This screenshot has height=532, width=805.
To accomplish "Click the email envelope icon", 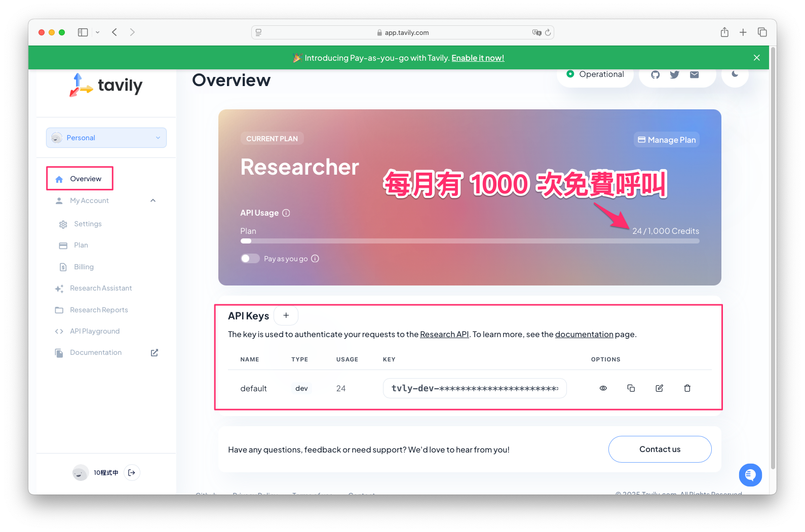I will 694,75.
